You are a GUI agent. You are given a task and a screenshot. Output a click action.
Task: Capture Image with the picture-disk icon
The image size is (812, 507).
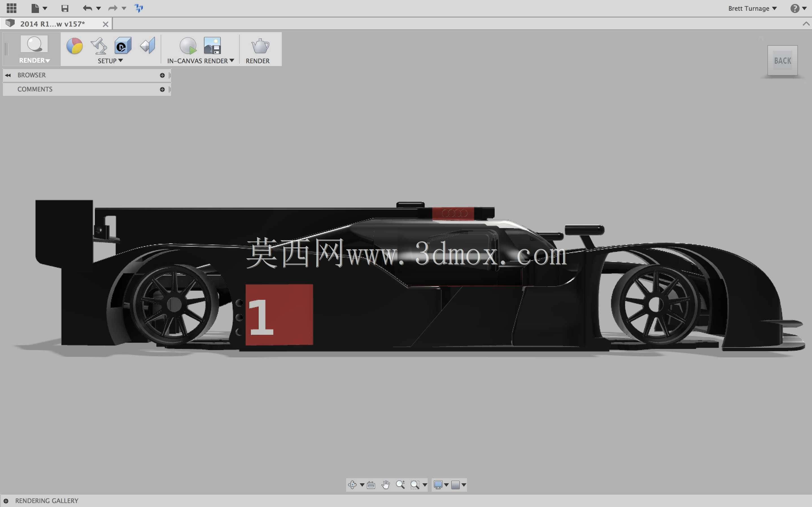click(212, 46)
